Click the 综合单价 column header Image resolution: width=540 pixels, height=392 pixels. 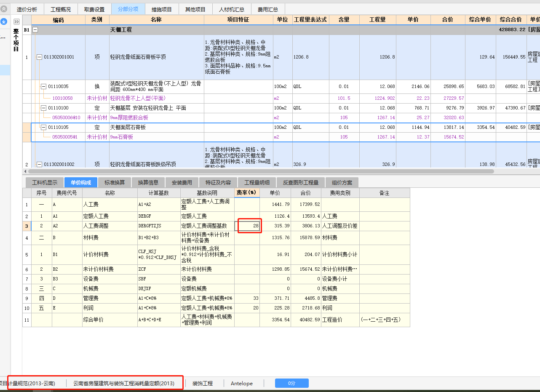[x=480, y=20]
